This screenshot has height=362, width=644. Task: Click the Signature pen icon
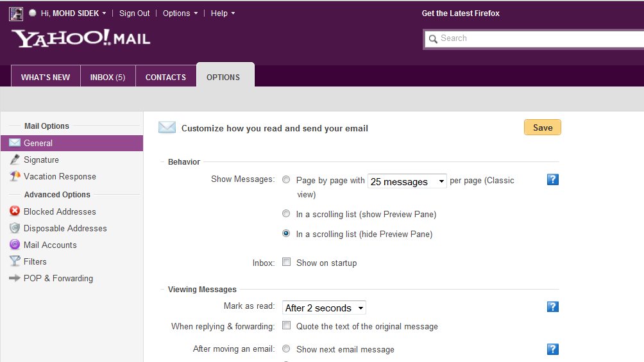pos(15,160)
